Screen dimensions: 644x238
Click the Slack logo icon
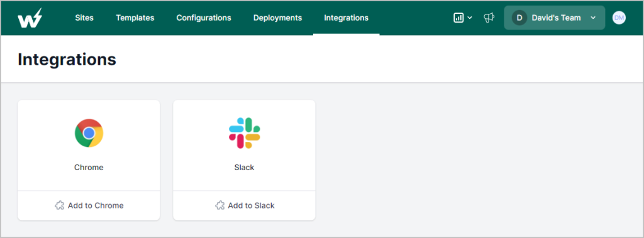(245, 133)
